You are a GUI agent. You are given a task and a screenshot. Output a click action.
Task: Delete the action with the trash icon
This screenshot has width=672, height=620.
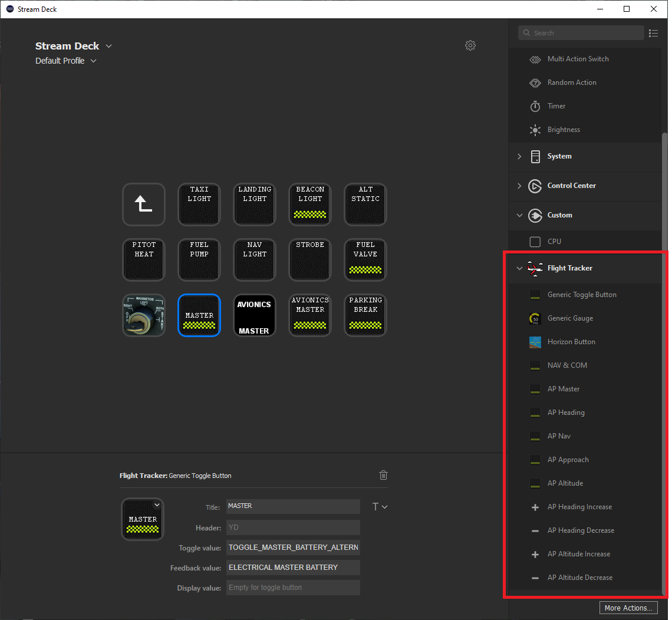pos(383,475)
